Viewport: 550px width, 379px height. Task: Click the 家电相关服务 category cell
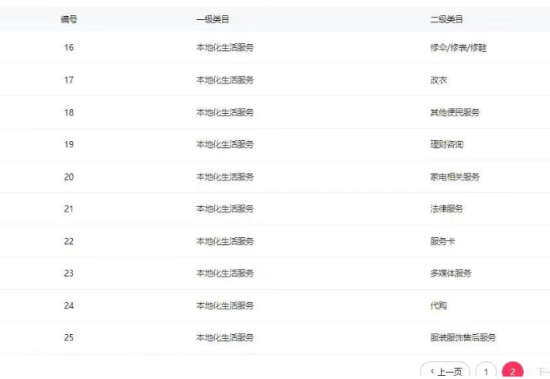[x=455, y=177]
